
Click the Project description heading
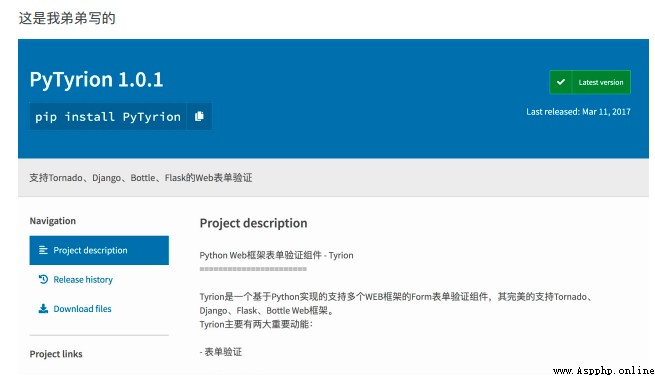tap(253, 223)
